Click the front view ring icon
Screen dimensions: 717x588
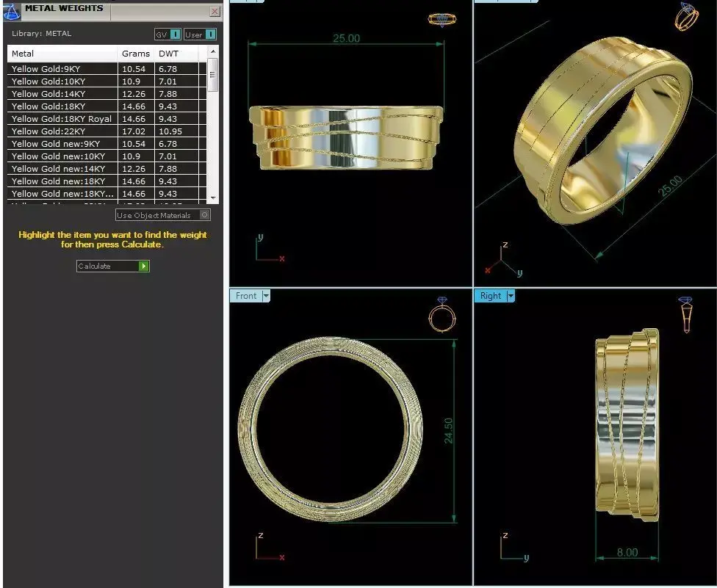(x=442, y=315)
